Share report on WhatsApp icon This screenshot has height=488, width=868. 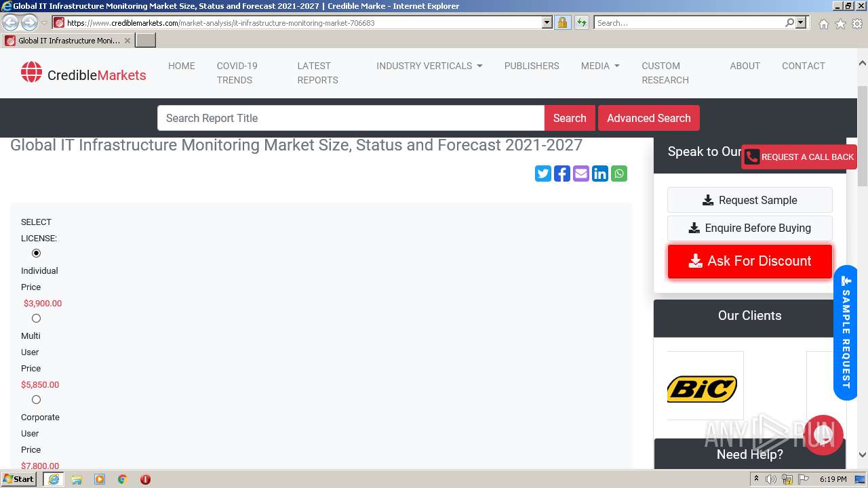point(619,174)
